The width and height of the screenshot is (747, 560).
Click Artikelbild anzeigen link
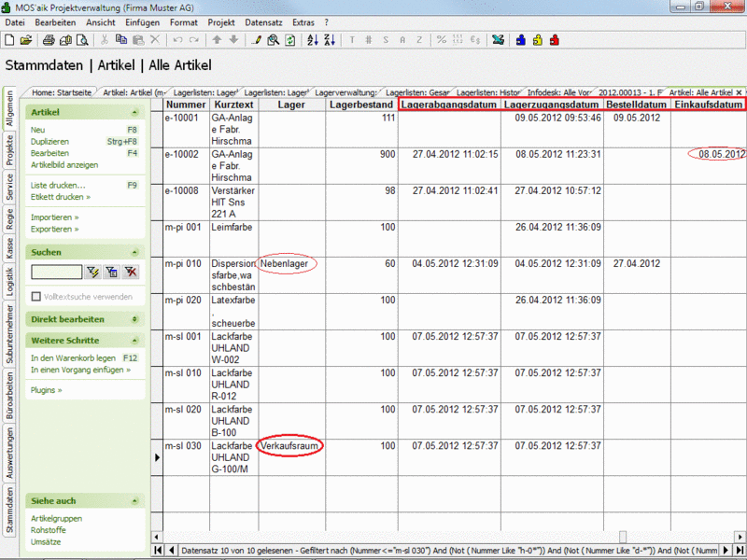(x=64, y=165)
